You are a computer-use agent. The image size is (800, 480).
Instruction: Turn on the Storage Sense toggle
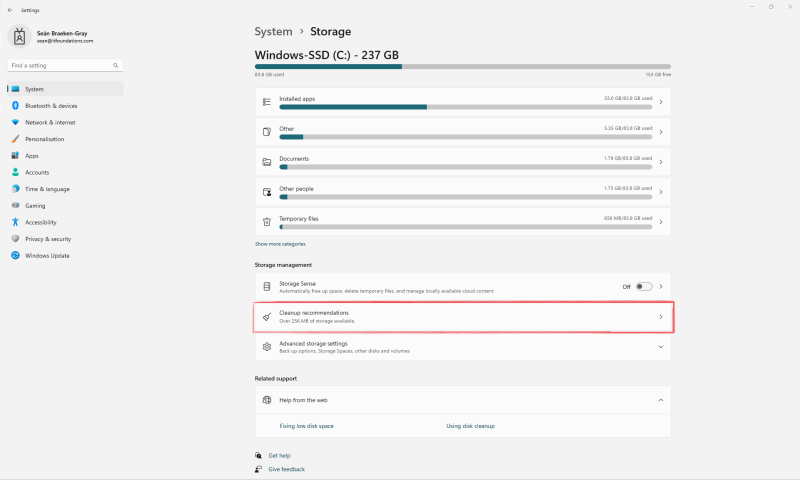tap(643, 287)
